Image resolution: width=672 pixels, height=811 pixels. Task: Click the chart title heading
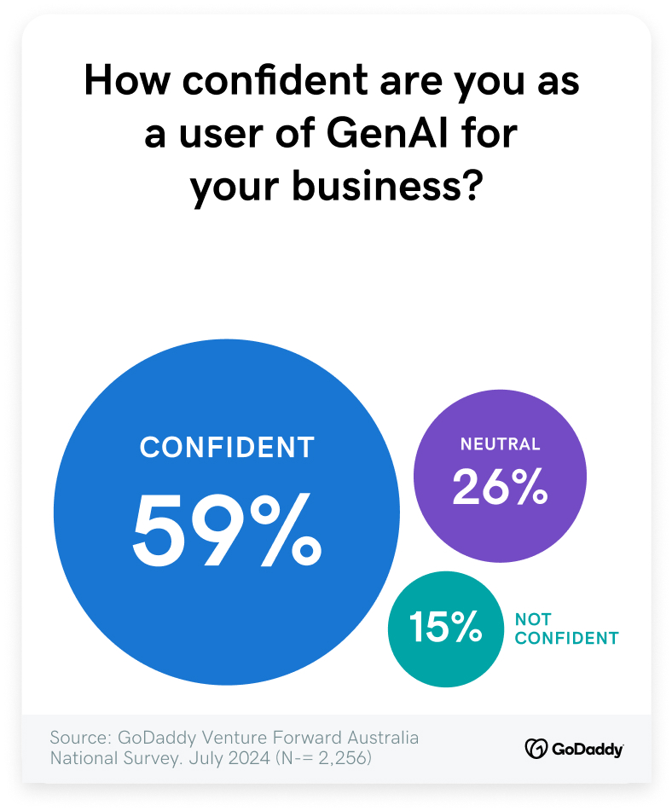(332, 133)
